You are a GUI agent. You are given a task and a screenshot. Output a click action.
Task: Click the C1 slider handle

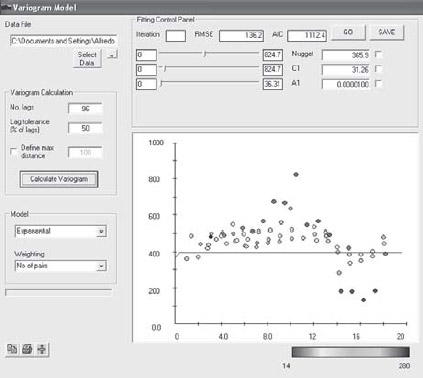[165, 68]
